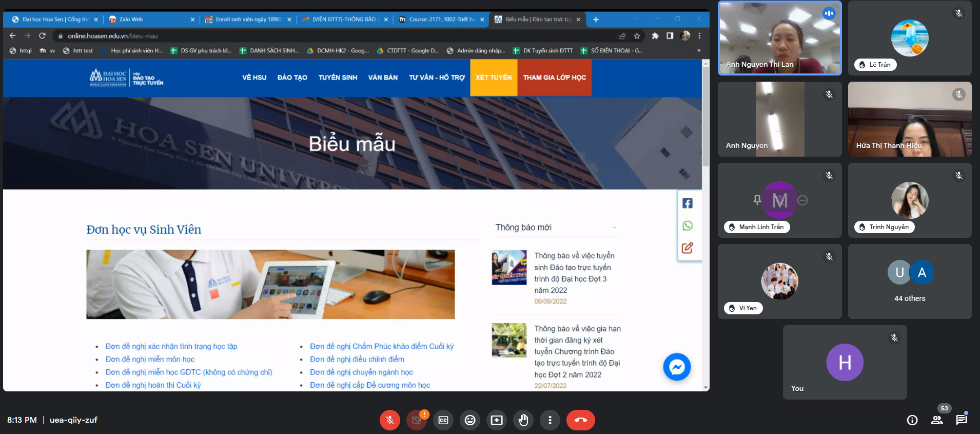Expand the Thông báo mới dropdown
Screen dimensions: 980x434
[x=614, y=228]
